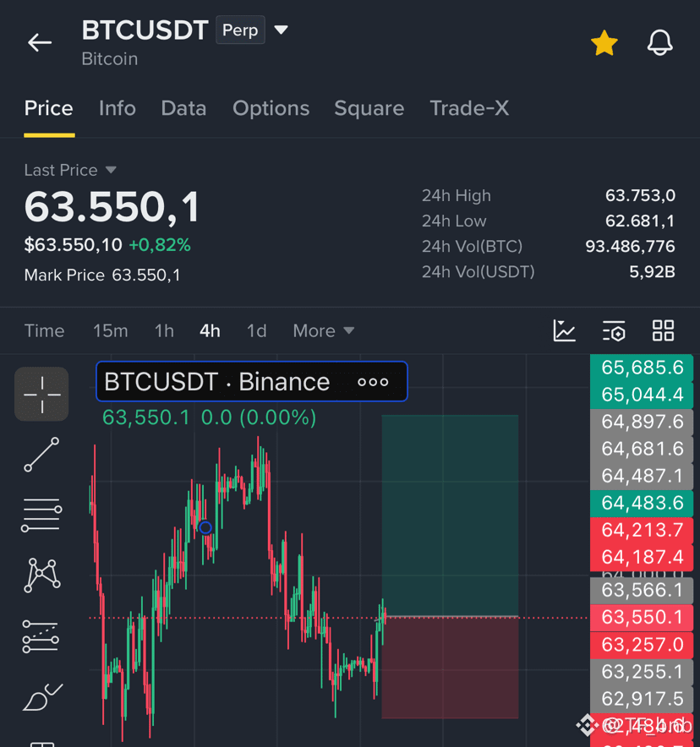Open the chart indicators icon
700x747 pixels.
(564, 330)
